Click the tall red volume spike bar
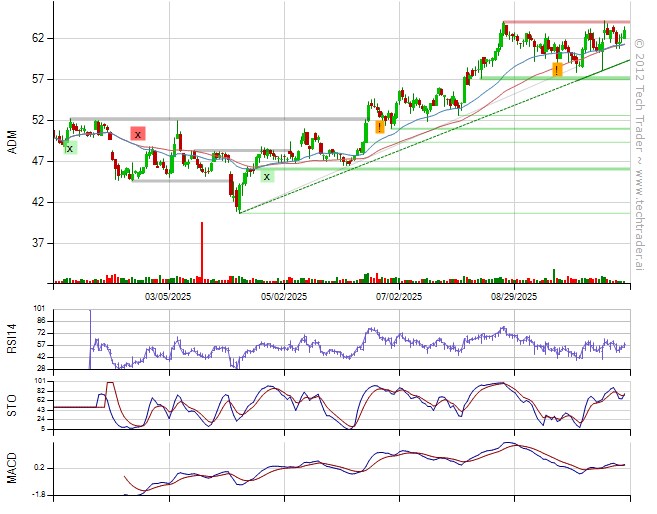The height and width of the screenshot is (514, 657). [202, 252]
